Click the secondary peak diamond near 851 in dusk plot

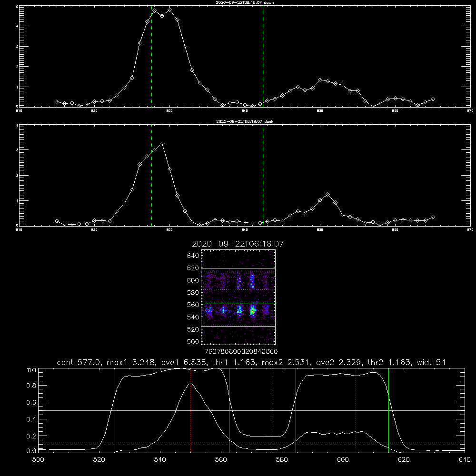[327, 195]
